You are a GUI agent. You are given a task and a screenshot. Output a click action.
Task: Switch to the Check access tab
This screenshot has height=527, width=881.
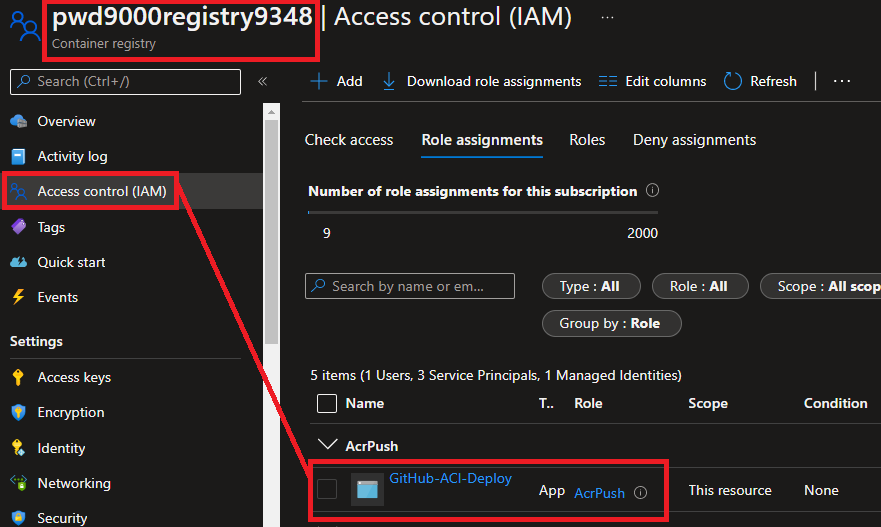(x=349, y=140)
